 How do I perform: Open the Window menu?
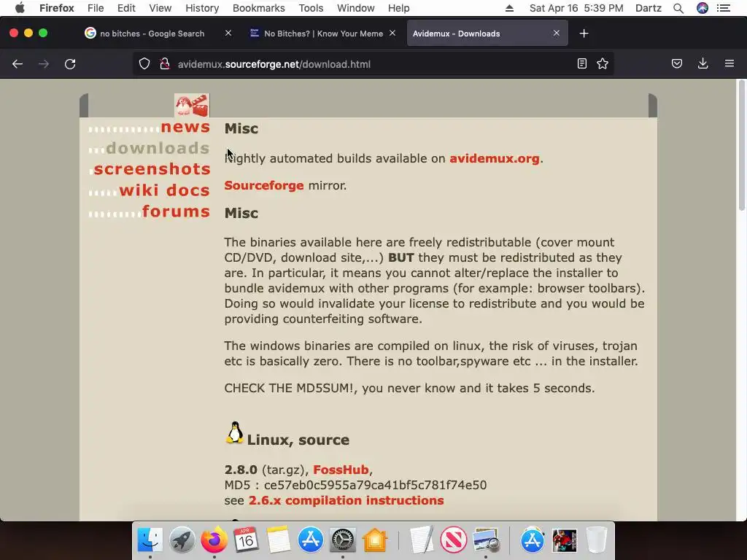pos(356,8)
